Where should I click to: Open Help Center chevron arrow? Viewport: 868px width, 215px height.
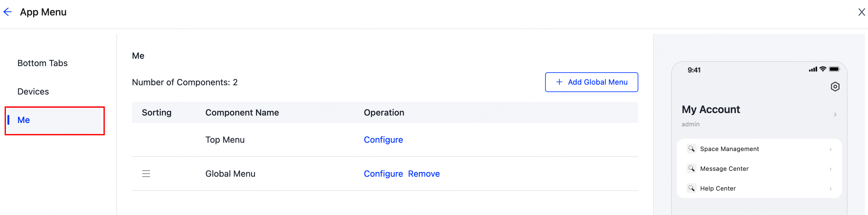click(830, 189)
